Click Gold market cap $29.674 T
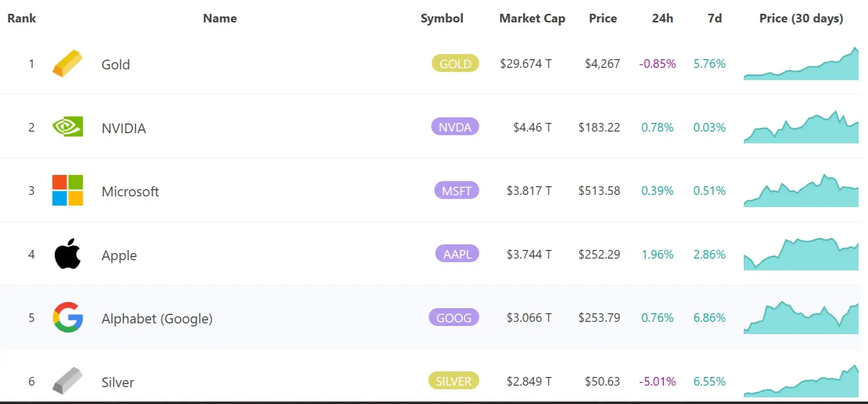 (526, 64)
